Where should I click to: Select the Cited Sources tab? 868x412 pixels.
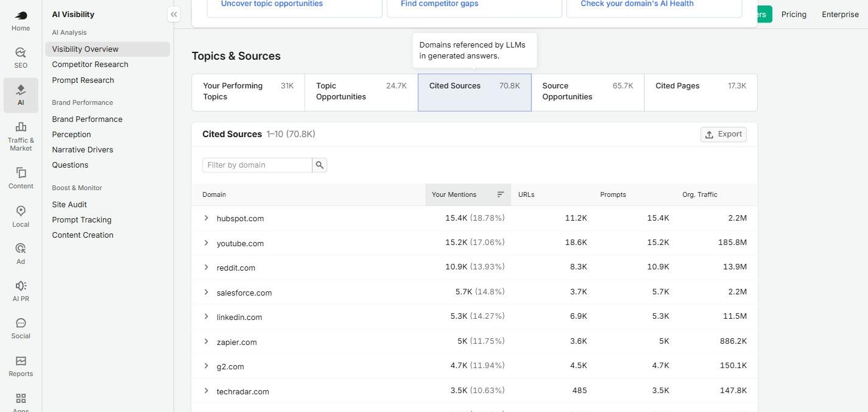[x=475, y=92]
